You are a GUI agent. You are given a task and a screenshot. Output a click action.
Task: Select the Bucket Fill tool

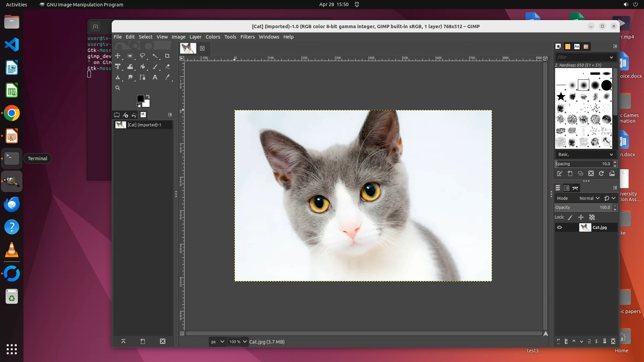(143, 67)
